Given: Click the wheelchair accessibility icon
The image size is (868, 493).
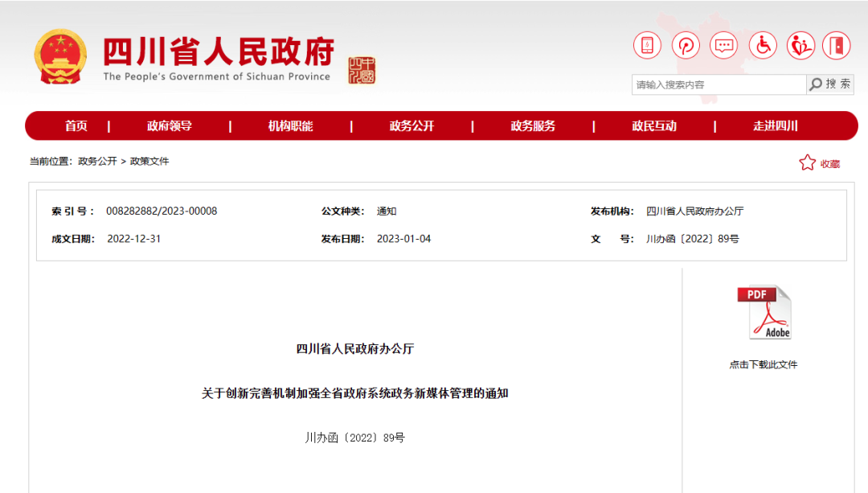Looking at the screenshot, I should (762, 45).
